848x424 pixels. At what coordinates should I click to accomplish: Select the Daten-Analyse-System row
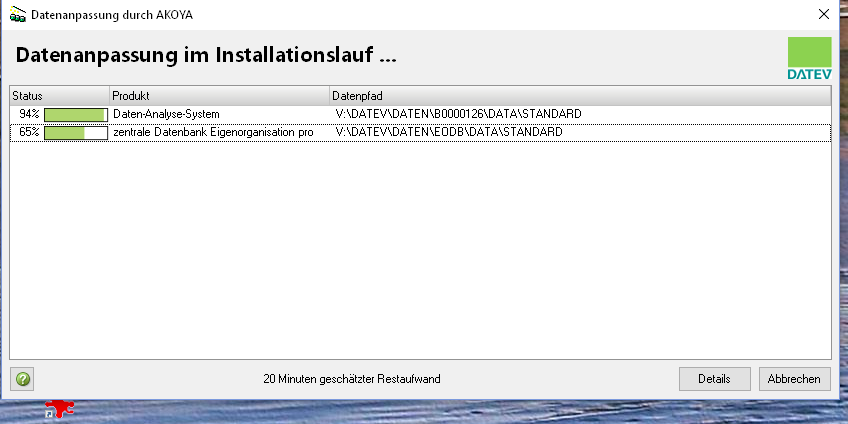pos(420,114)
